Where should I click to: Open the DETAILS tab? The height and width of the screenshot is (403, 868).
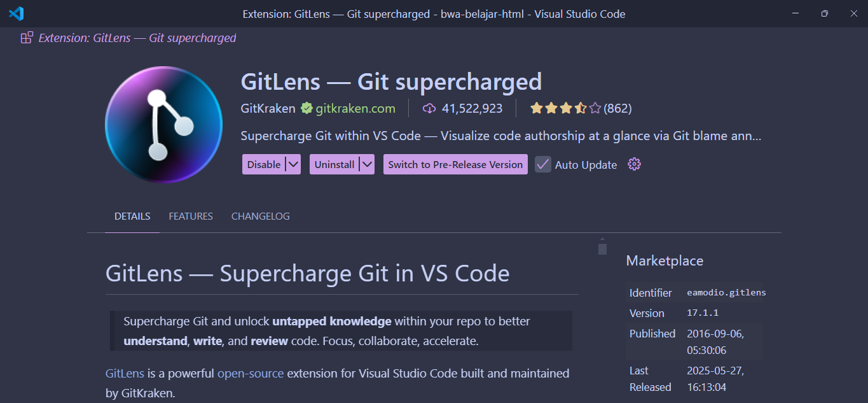[132, 216]
